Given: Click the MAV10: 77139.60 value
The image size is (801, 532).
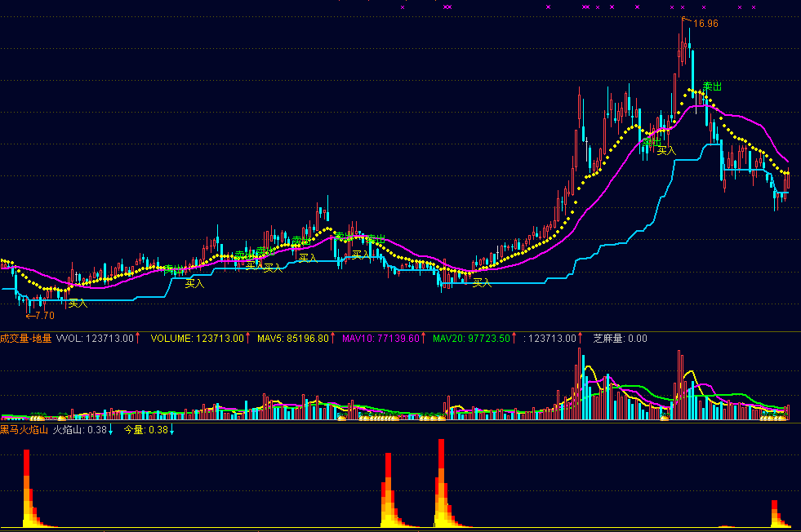Looking at the screenshot, I should (x=380, y=339).
